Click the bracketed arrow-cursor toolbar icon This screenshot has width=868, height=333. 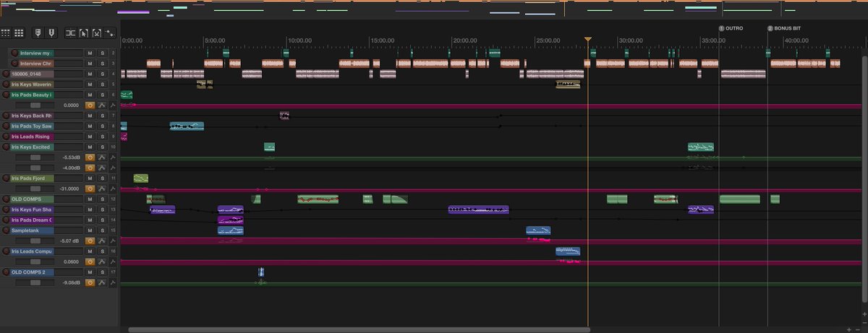pyautogui.click(x=83, y=33)
